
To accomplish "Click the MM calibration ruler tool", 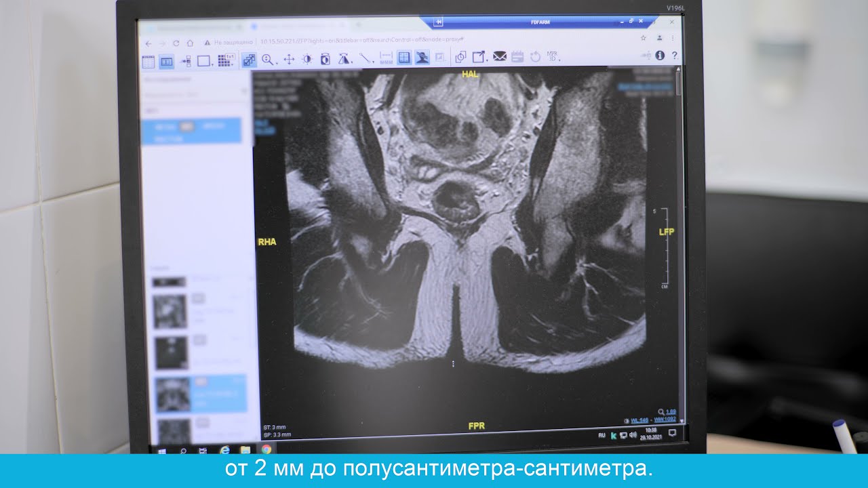I will pyautogui.click(x=386, y=58).
